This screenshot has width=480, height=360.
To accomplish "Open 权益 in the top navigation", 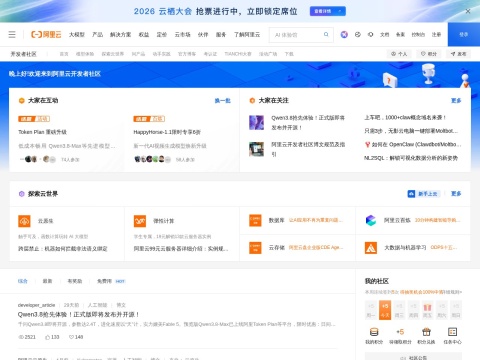I will [x=144, y=34].
